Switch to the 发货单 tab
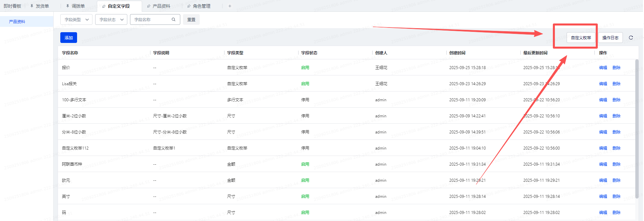The image size is (644, 221). click(42, 6)
